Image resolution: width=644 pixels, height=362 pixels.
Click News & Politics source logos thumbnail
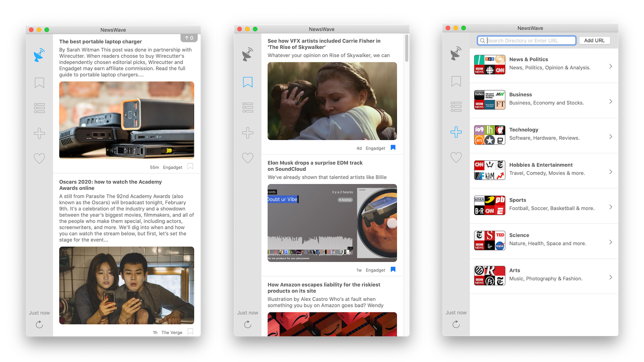tap(489, 65)
